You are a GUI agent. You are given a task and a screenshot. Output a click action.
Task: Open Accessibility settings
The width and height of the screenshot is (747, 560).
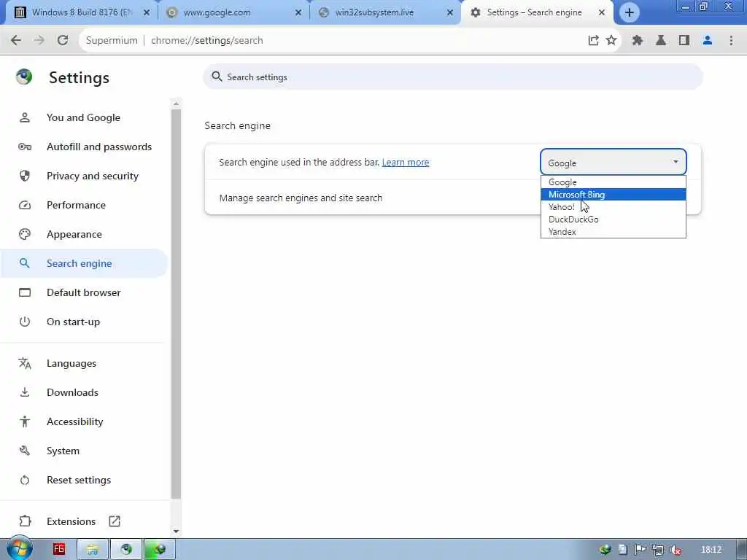coord(83,421)
